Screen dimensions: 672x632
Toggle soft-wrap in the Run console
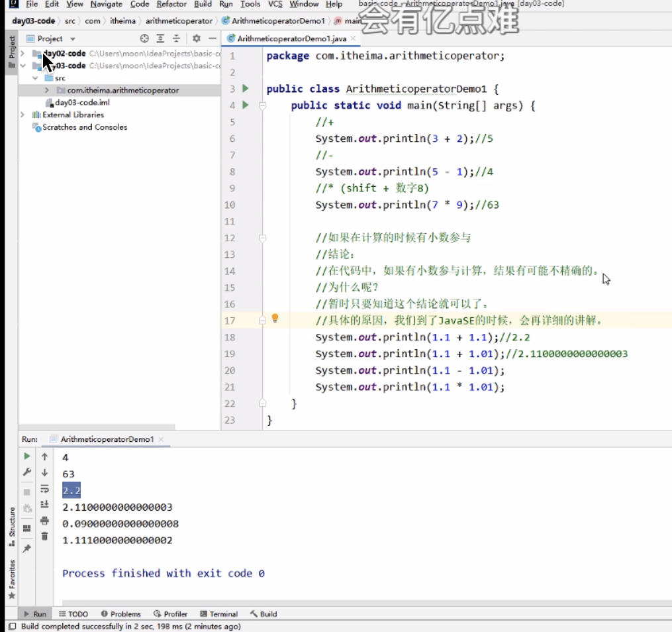click(44, 489)
